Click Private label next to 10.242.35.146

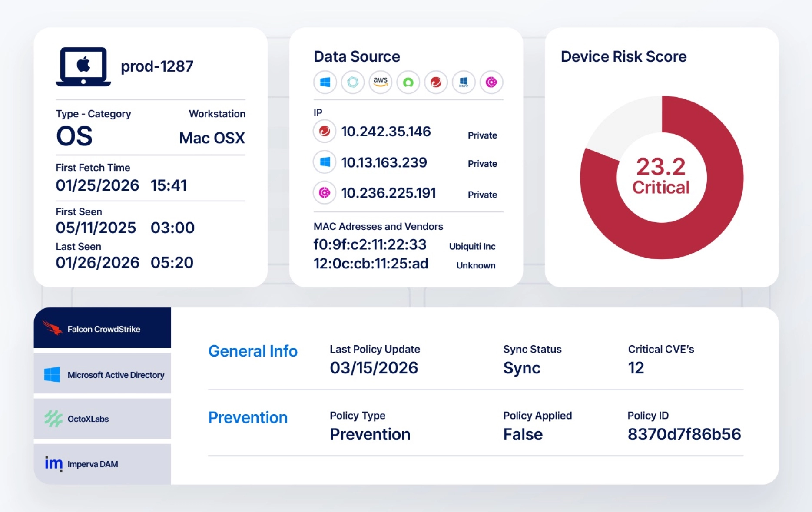(x=482, y=135)
